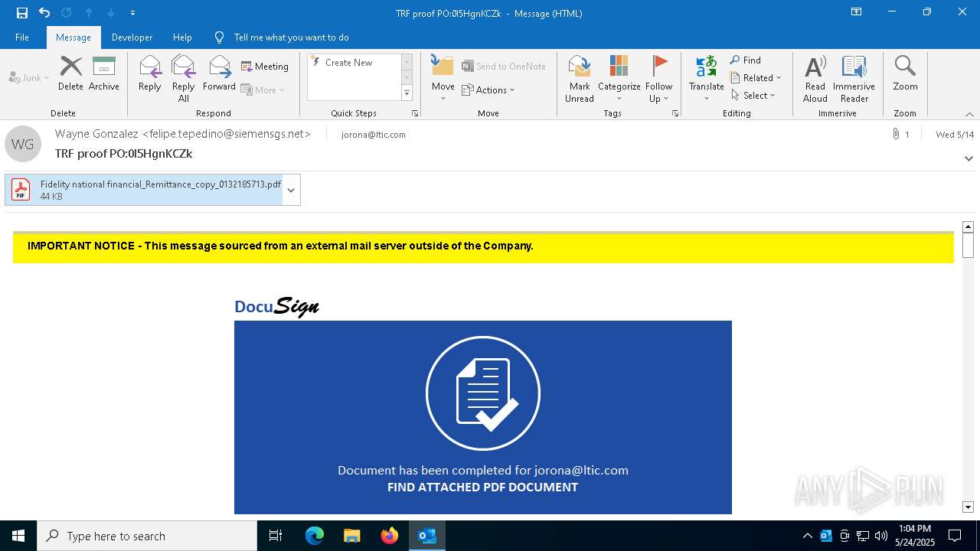Click the taskbar search box
The width and height of the screenshot is (980, 551).
pyautogui.click(x=147, y=536)
